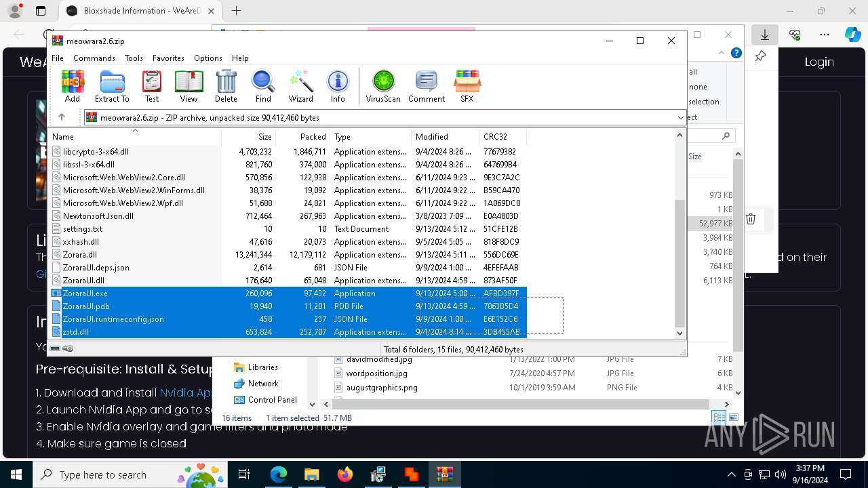Select Microsoft.Web.WebView2.Wpf.dll row
868x488 pixels.
[288, 203]
